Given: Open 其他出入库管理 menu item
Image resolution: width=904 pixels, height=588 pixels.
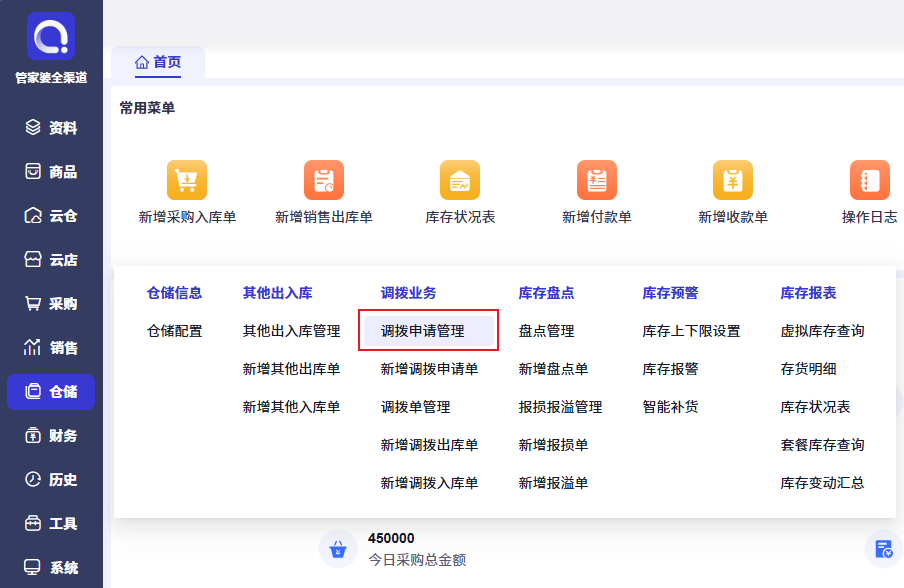Looking at the screenshot, I should click(x=291, y=331).
